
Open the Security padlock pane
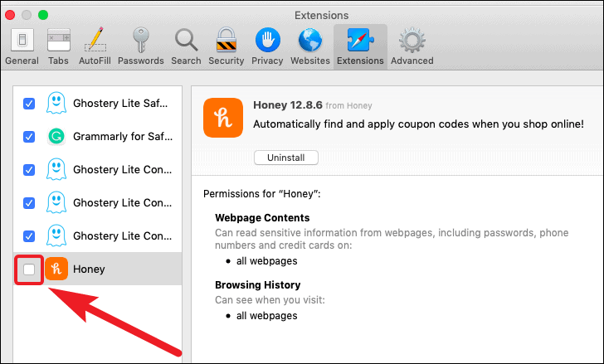[x=226, y=46]
